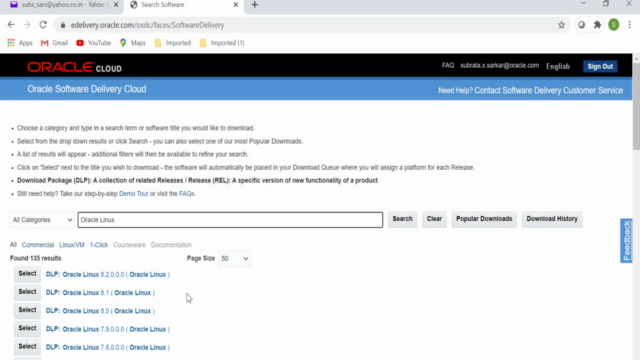This screenshot has height=360, width=640.
Task: Open the FAQ link in header
Action: [448, 65]
